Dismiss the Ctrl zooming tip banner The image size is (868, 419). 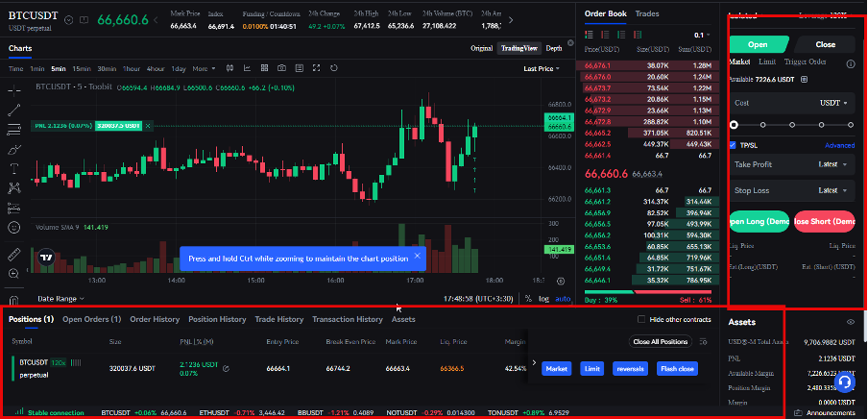pos(418,256)
